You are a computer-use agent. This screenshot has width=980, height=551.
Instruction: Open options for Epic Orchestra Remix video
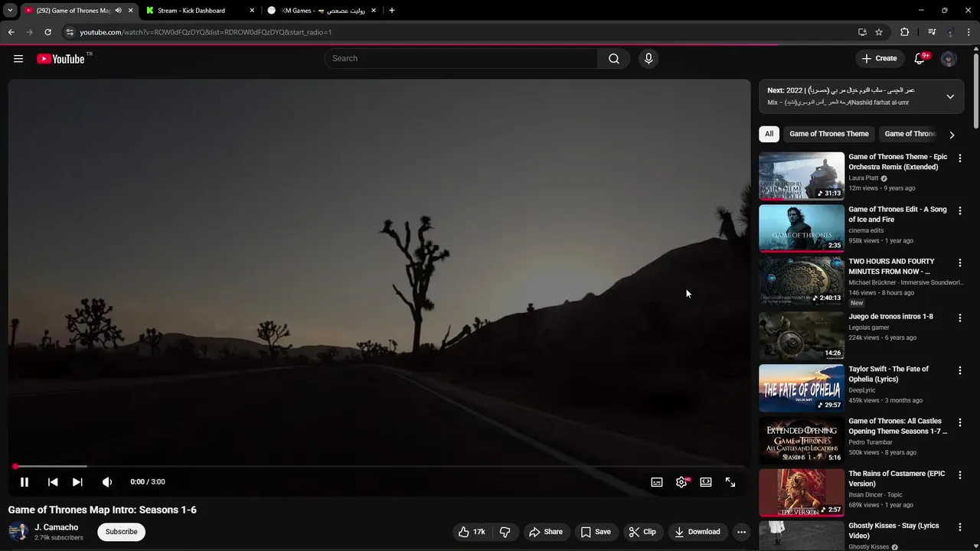(x=960, y=158)
